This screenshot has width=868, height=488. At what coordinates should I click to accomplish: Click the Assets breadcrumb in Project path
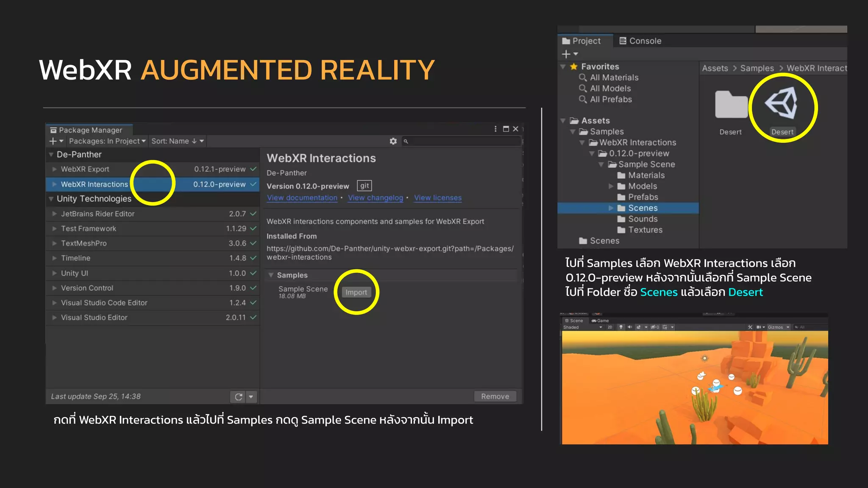[715, 68]
